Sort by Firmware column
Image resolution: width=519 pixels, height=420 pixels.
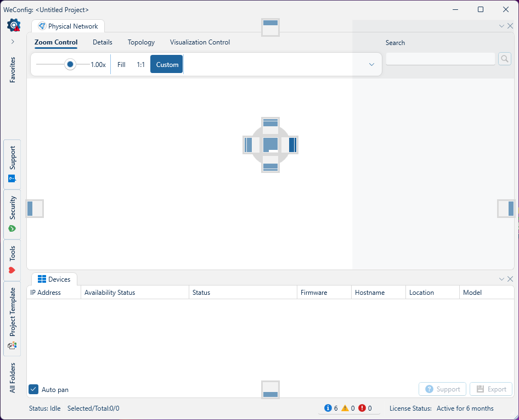[324, 293]
